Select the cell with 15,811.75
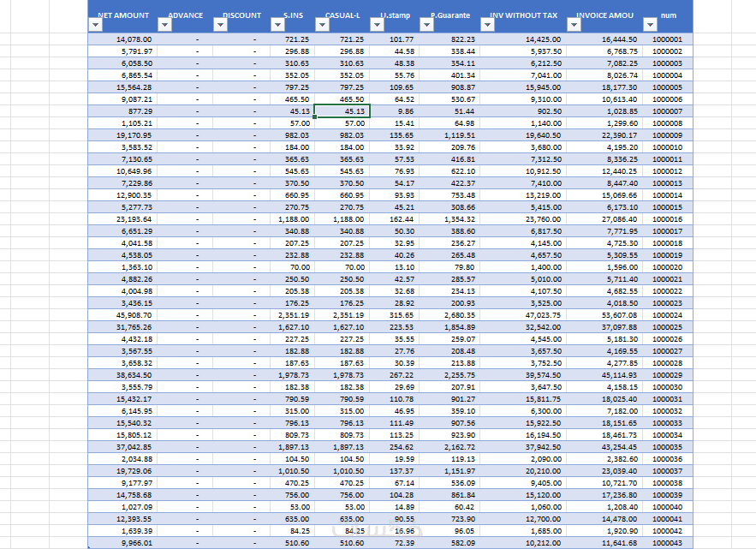The width and height of the screenshot is (756, 549). tap(523, 399)
